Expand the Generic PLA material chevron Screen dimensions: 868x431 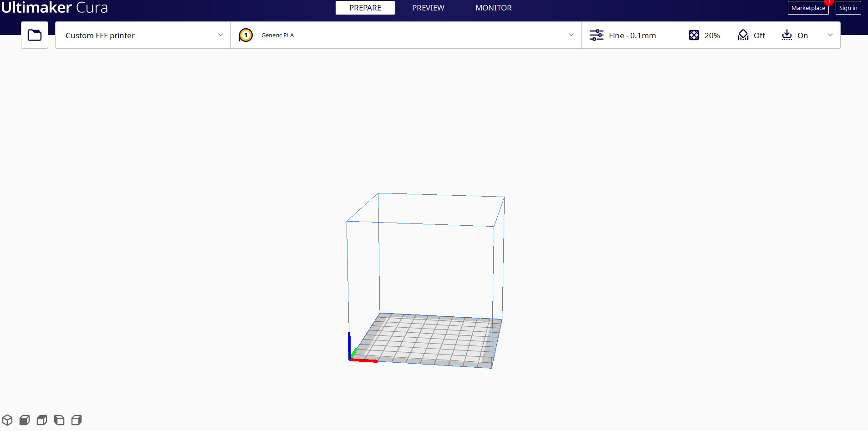coord(571,35)
